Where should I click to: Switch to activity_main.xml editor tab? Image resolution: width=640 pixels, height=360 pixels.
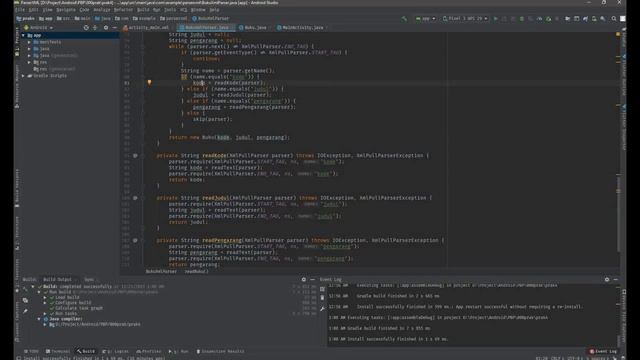pos(146,27)
